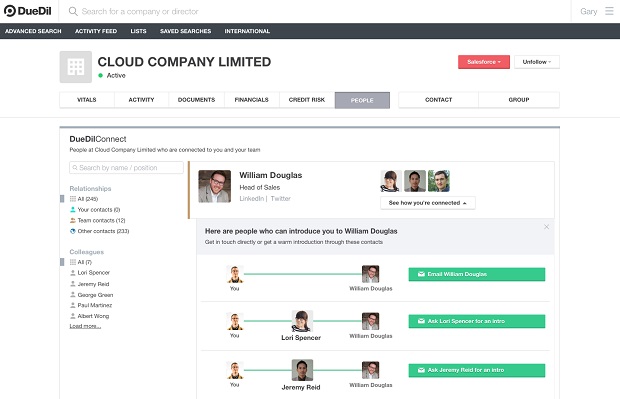Image resolution: width=620 pixels, height=399 pixels.
Task: Click the person icon beside George Green
Action: (x=73, y=295)
